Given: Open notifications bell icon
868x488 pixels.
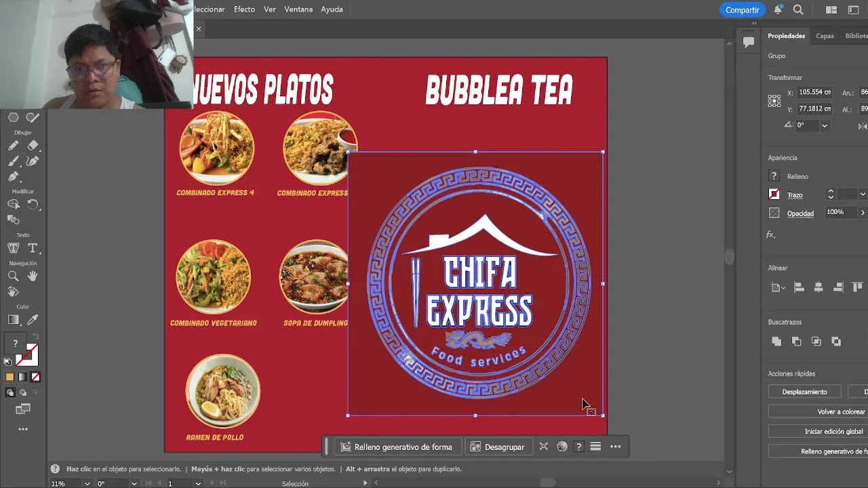Looking at the screenshot, I should coord(778,9).
